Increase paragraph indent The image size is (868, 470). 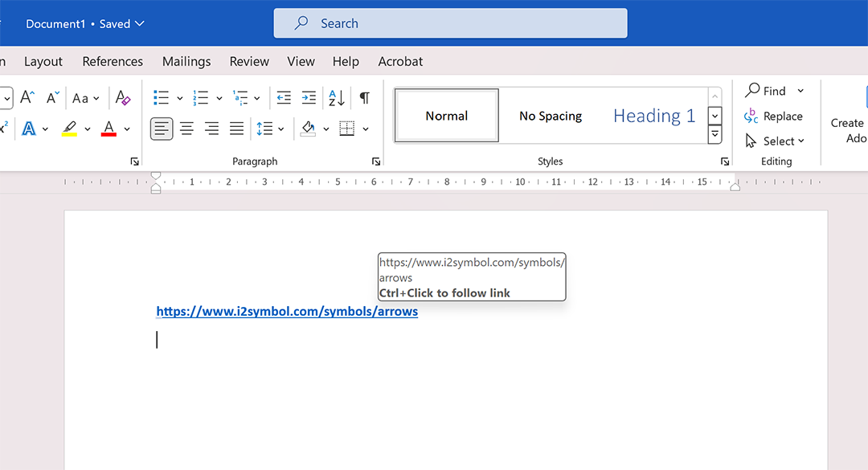(x=309, y=98)
